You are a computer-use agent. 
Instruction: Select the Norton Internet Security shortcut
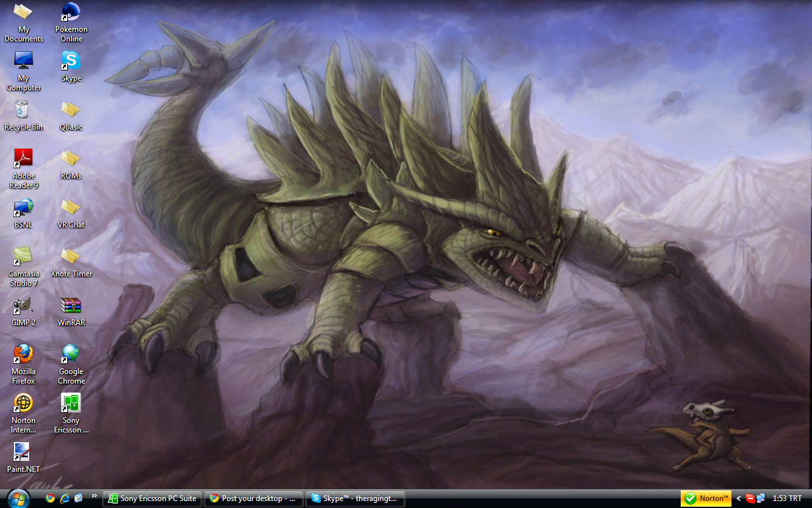(x=23, y=404)
